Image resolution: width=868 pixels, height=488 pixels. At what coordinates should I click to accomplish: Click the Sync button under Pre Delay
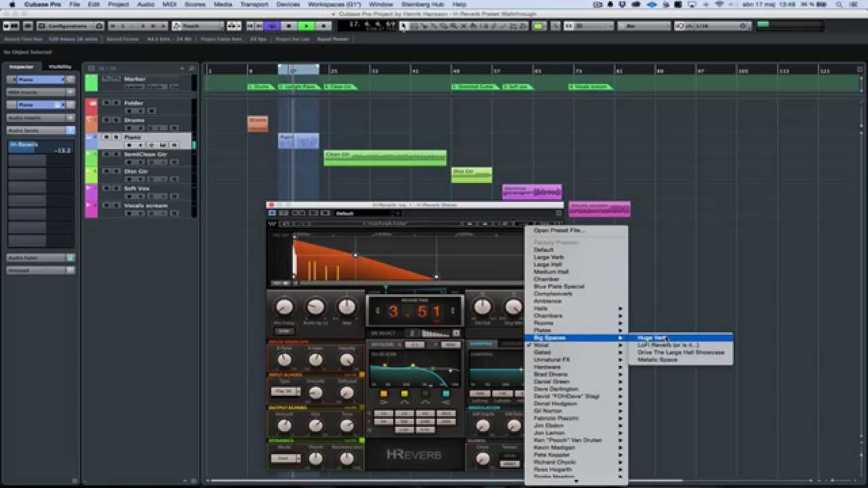[284, 331]
